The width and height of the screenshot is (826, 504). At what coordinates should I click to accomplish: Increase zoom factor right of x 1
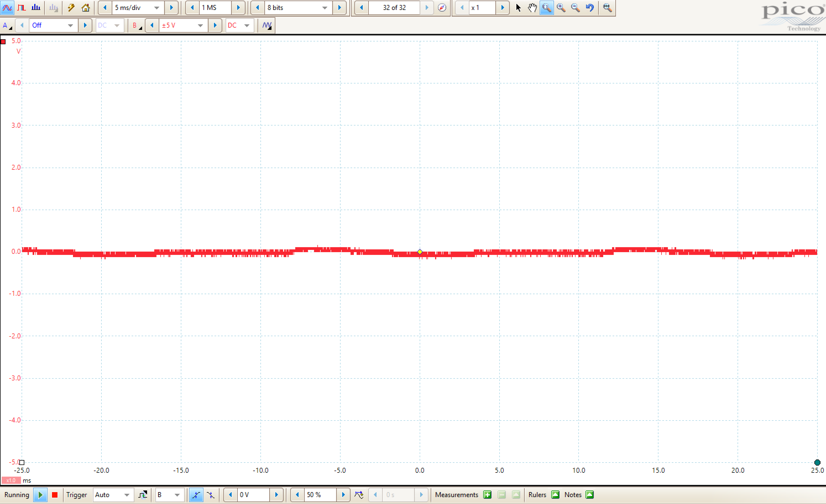(502, 7)
